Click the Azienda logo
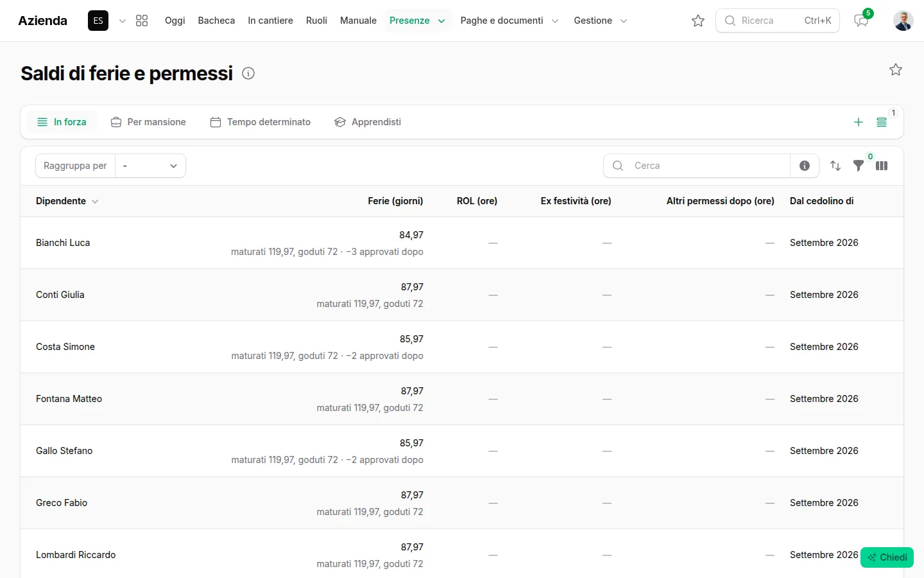Viewport: 924px width, 578px height. 43,21
